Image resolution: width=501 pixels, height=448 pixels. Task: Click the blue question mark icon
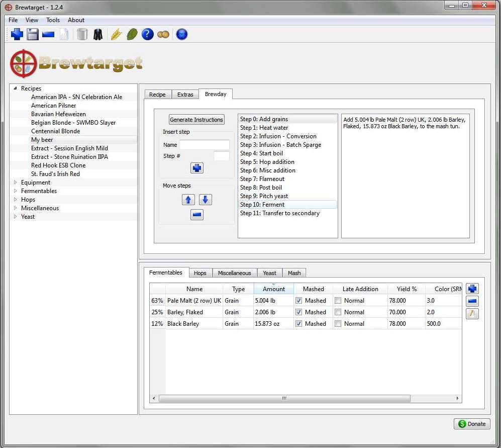pyautogui.click(x=147, y=34)
